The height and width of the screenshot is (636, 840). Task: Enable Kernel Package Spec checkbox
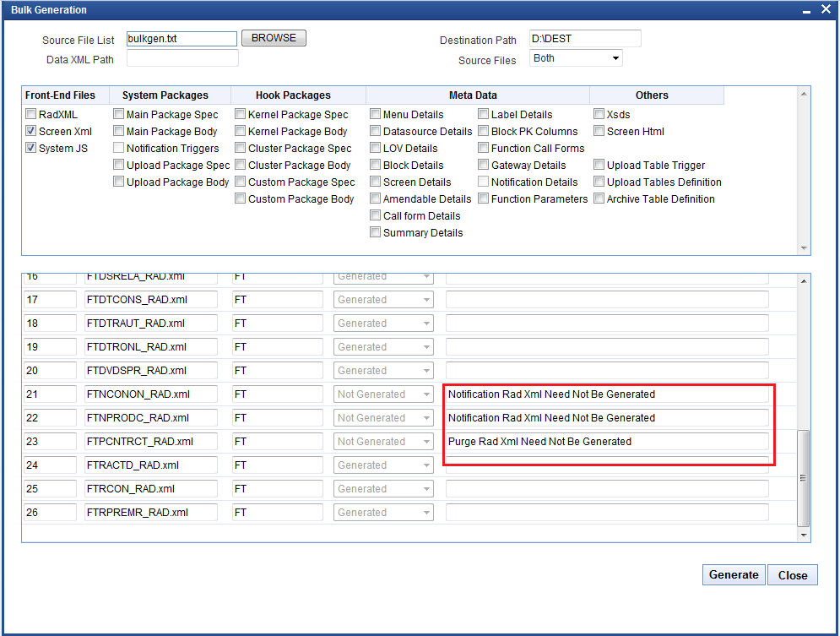click(x=241, y=113)
